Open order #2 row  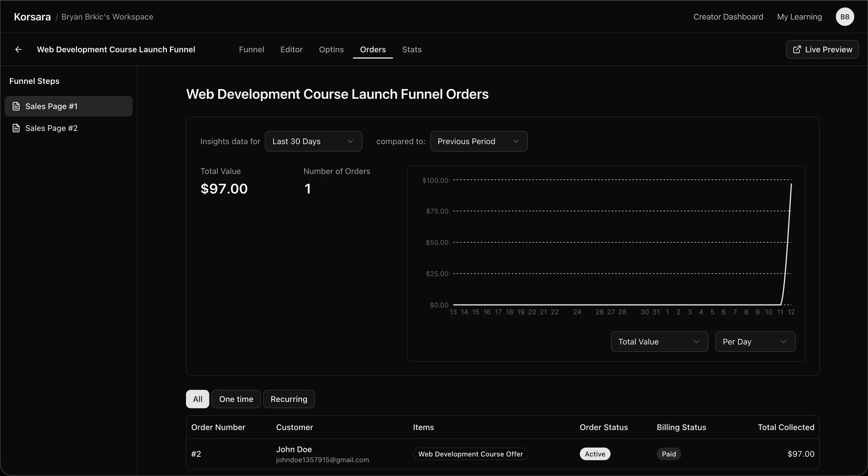click(x=502, y=454)
